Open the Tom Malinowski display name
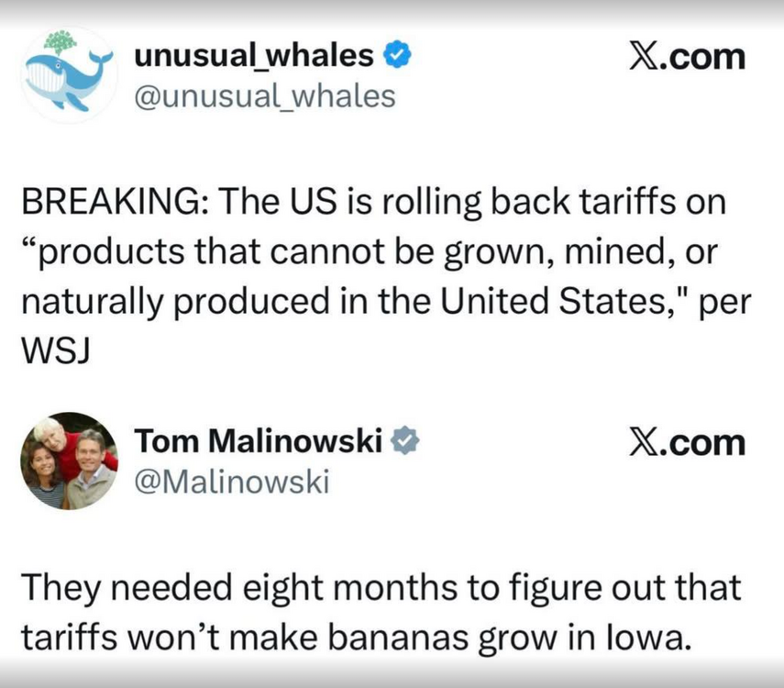The width and height of the screenshot is (784, 688). [259, 442]
